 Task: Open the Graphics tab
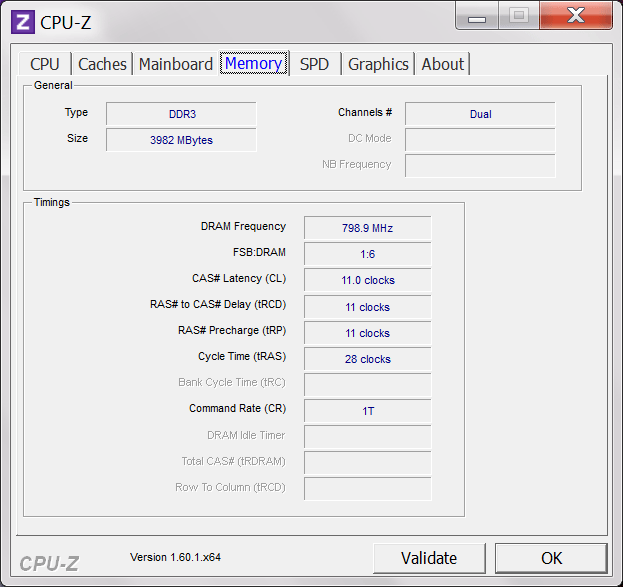(378, 64)
